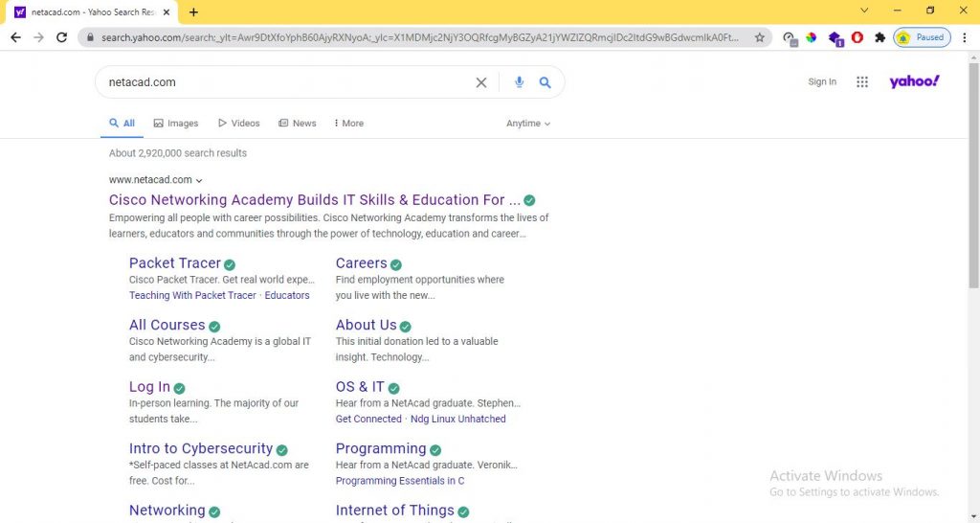
Task: Open the new tab plus button
Action: [x=193, y=11]
